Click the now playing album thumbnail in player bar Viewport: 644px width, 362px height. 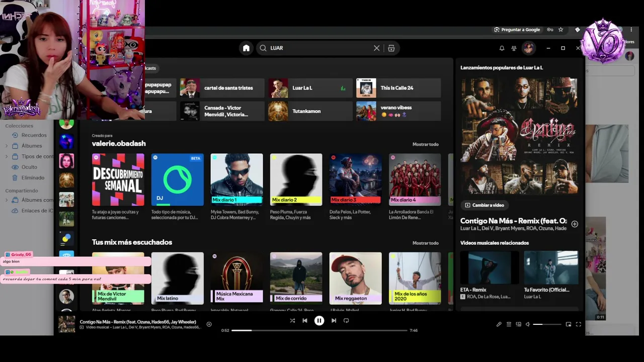coord(66,324)
